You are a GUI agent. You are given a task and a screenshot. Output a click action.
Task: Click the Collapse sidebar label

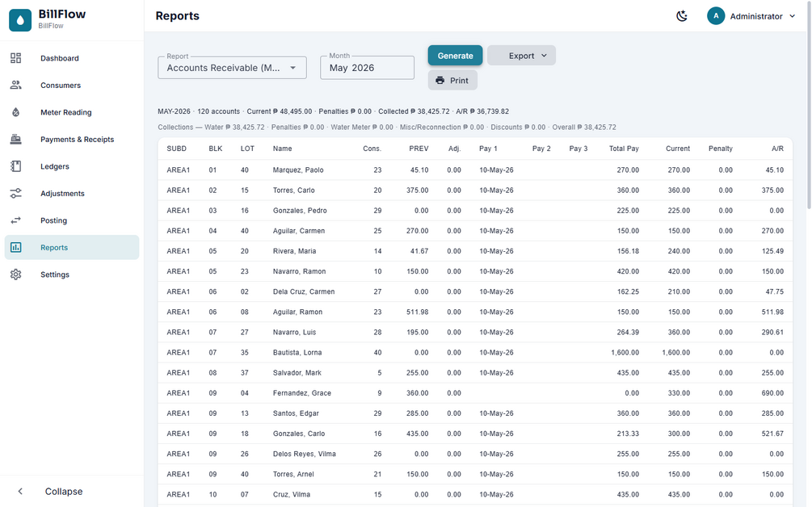coord(64,492)
